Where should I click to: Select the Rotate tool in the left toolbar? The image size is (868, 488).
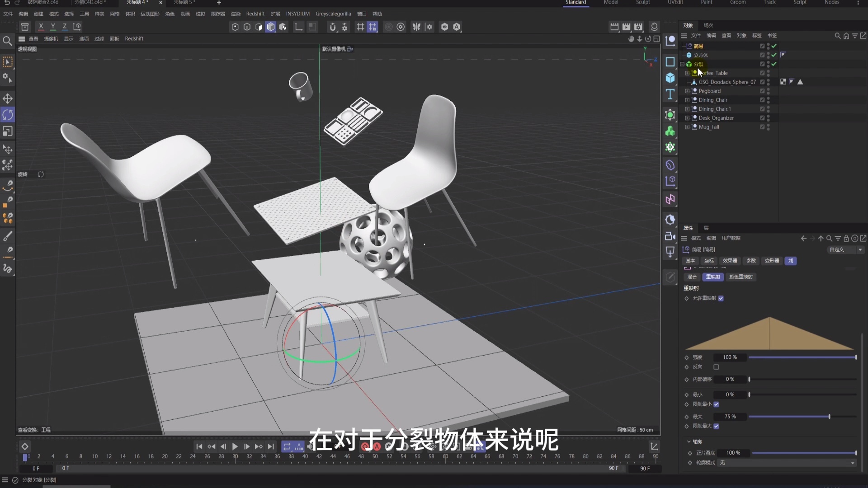[x=7, y=114]
